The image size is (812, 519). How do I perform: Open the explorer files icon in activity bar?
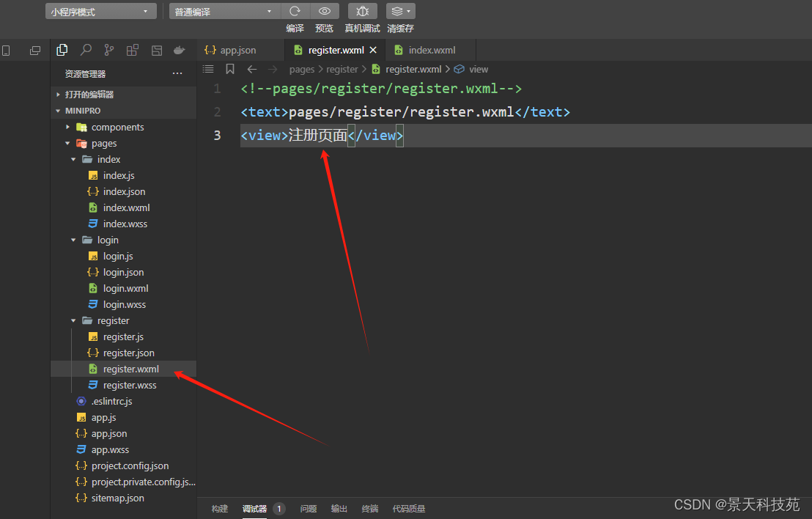tap(62, 51)
